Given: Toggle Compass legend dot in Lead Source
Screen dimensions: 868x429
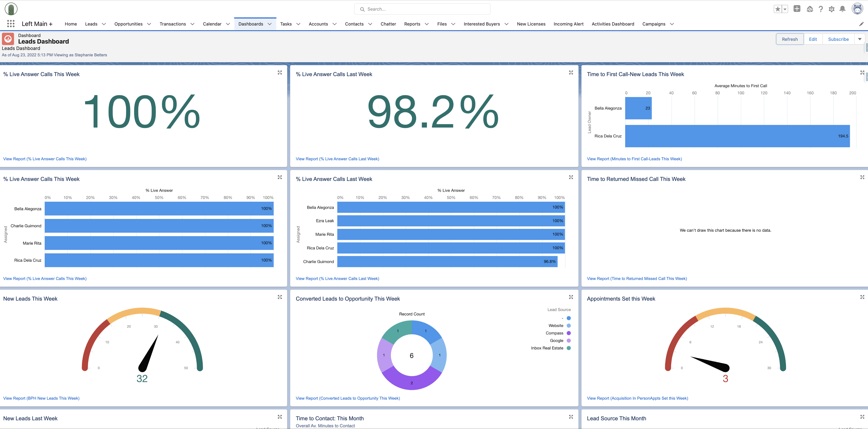Looking at the screenshot, I should pos(569,333).
